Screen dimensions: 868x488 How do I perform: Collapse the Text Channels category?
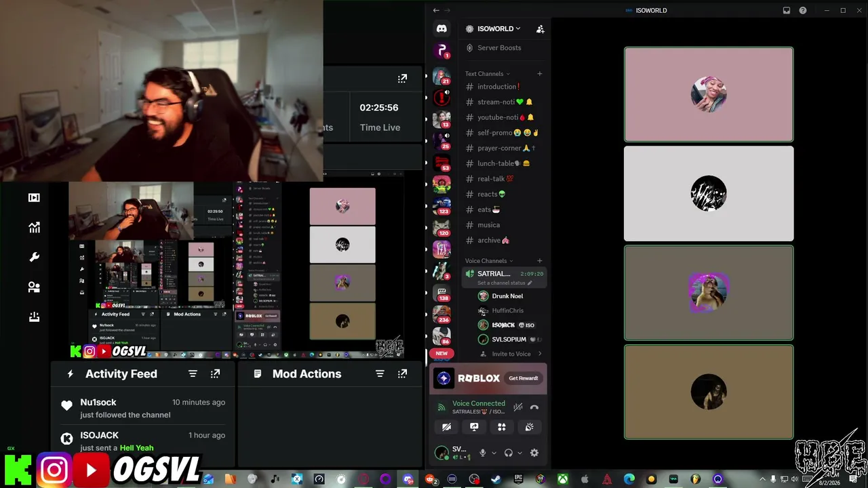(488, 73)
